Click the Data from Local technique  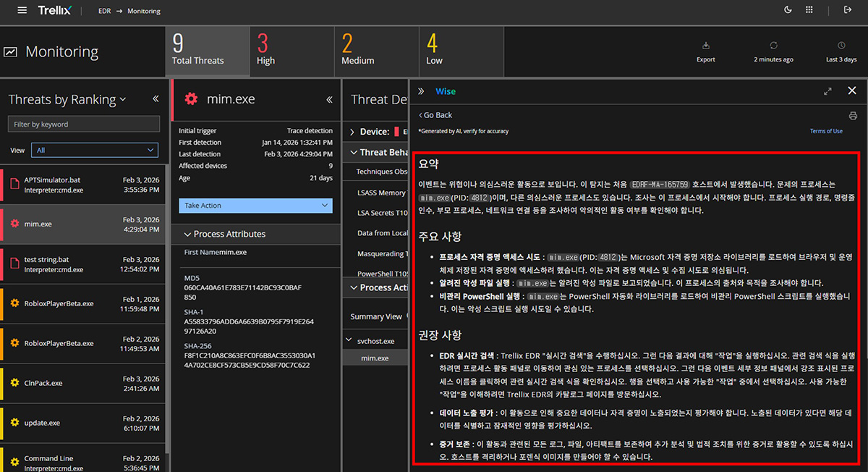tap(382, 233)
